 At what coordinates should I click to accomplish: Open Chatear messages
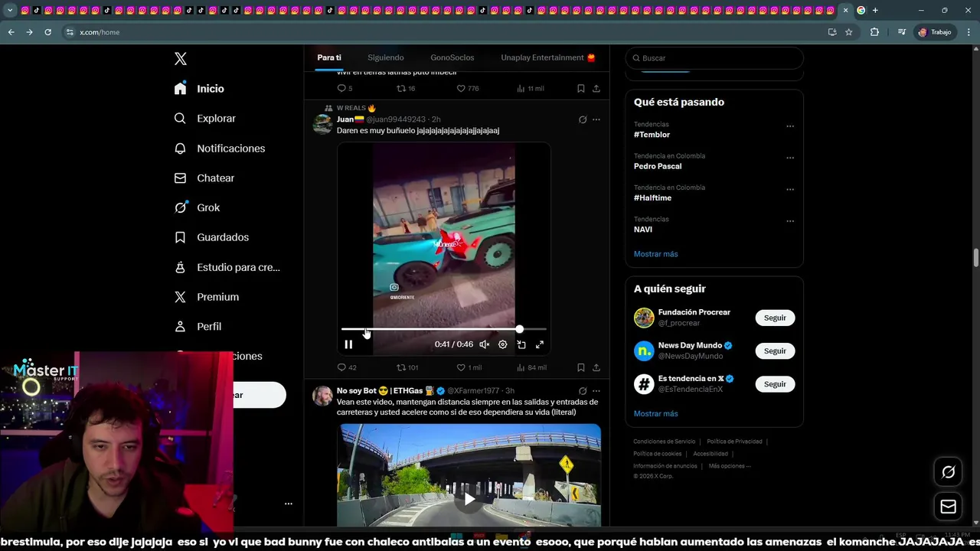click(204, 178)
